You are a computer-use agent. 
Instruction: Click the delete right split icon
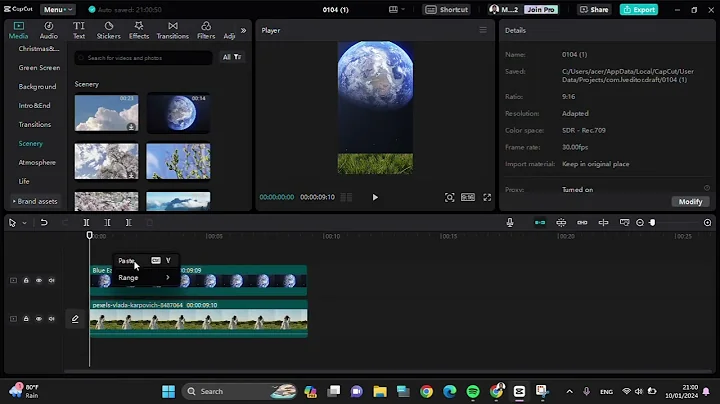point(129,223)
